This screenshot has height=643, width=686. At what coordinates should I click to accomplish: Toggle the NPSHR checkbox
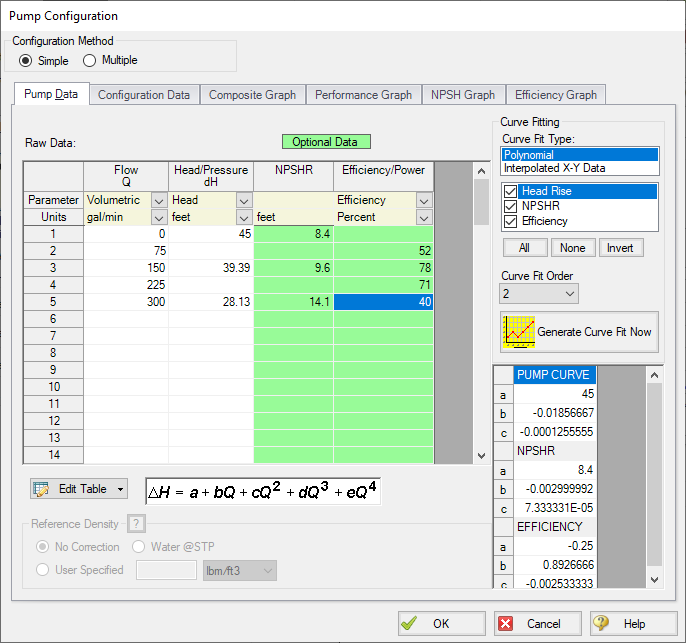tap(510, 206)
